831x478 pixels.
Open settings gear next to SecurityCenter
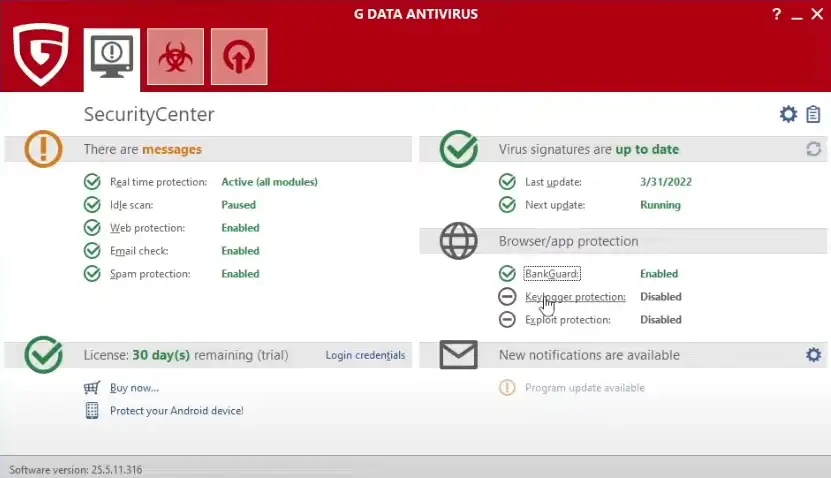point(788,115)
